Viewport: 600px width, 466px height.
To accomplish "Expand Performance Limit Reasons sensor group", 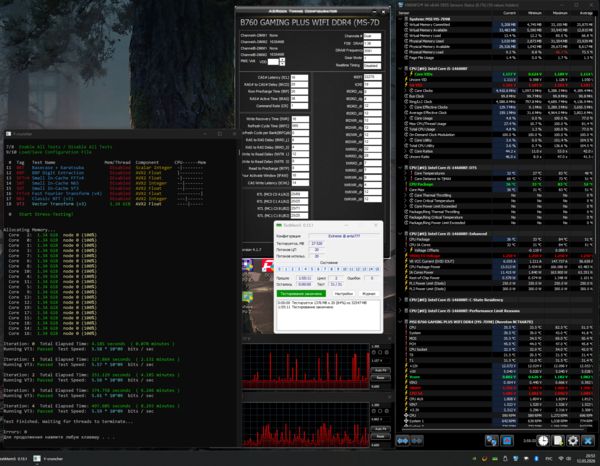I will (x=401, y=311).
